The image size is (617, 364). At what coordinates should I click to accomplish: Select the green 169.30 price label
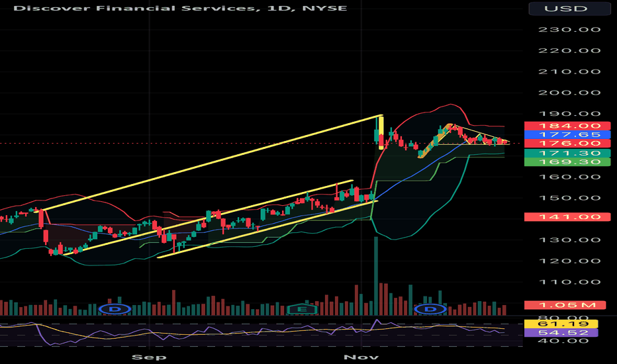point(567,161)
